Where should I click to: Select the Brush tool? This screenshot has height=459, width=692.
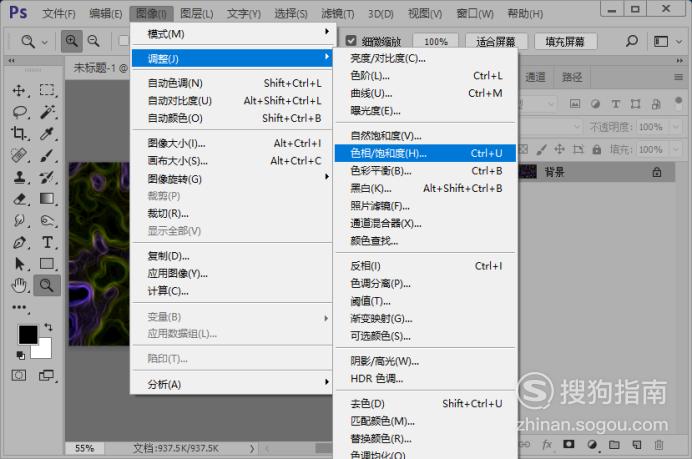point(46,155)
